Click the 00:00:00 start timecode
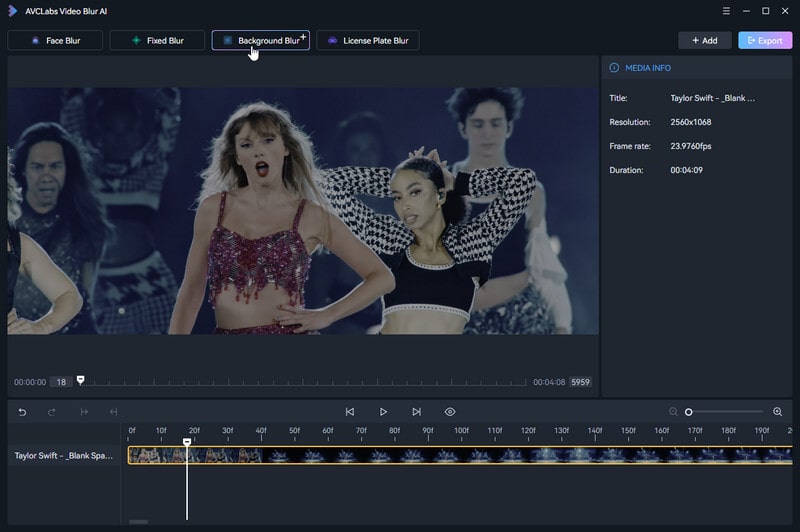This screenshot has height=532, width=800. [x=30, y=382]
